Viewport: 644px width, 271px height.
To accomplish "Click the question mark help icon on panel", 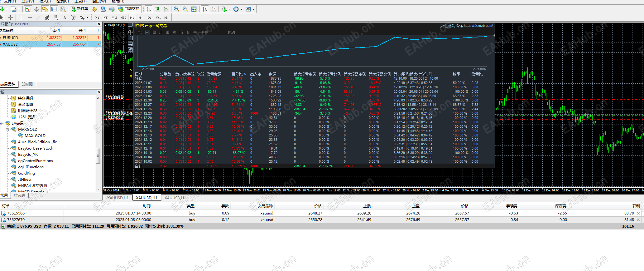I will 130,38.
